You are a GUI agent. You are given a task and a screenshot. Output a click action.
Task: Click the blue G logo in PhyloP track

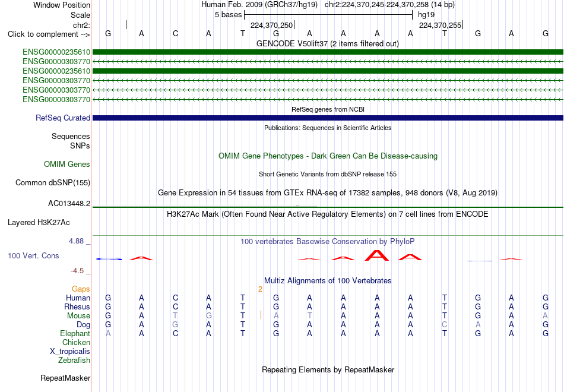pyautogui.click(x=109, y=259)
